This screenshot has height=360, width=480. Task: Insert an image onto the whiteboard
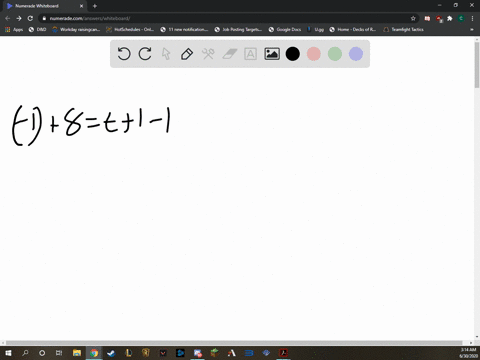click(272, 54)
